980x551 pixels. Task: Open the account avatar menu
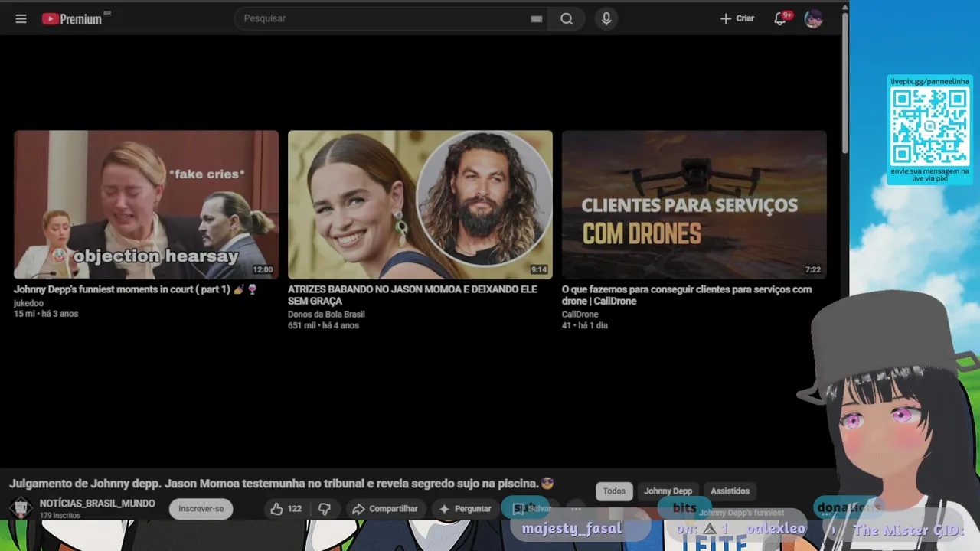point(813,18)
